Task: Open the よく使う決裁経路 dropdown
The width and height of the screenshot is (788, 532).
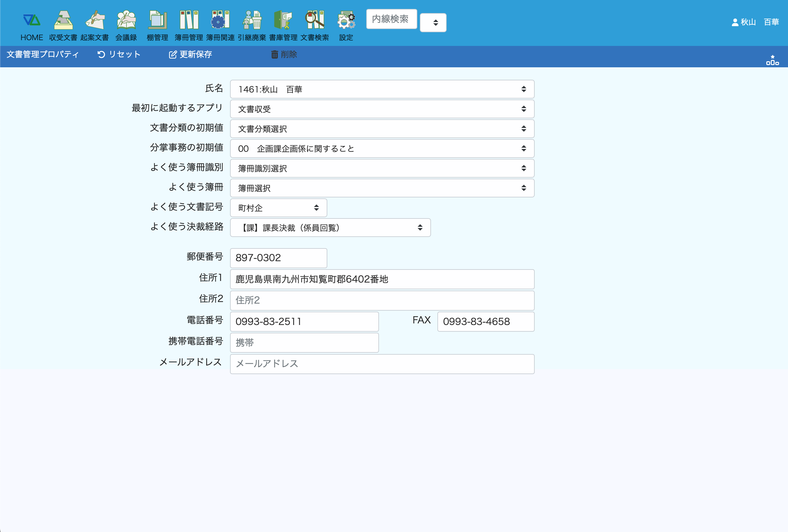Action: tap(330, 227)
